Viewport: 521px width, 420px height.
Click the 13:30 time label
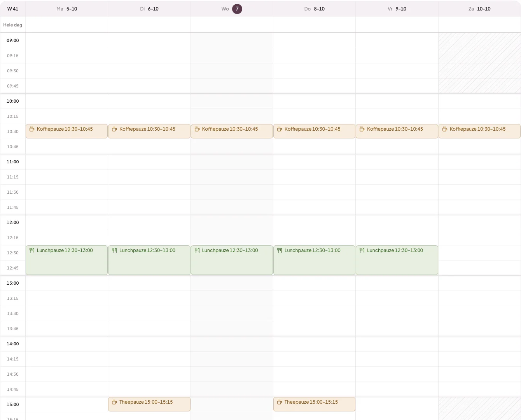pyautogui.click(x=13, y=313)
